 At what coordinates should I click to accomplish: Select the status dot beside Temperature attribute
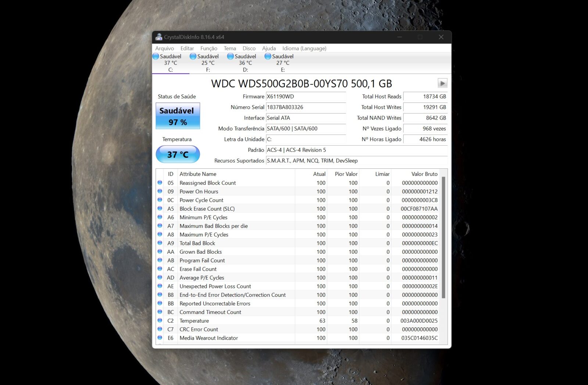point(160,320)
